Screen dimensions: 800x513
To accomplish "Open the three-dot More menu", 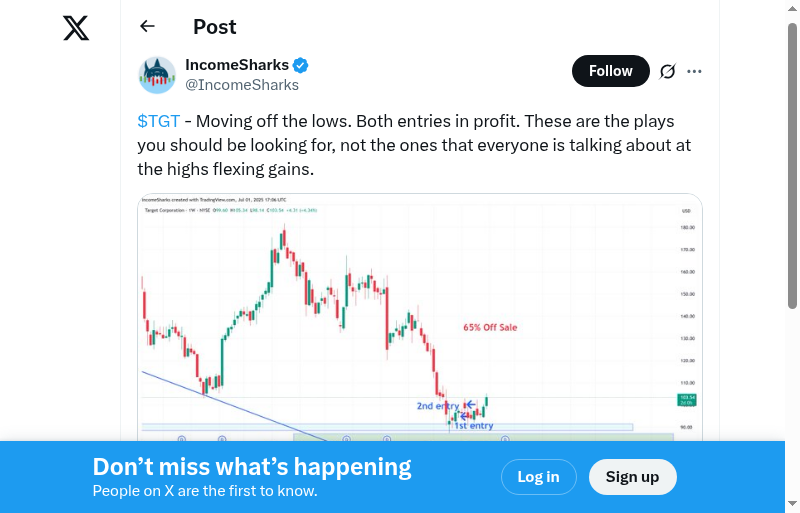I will (x=695, y=71).
